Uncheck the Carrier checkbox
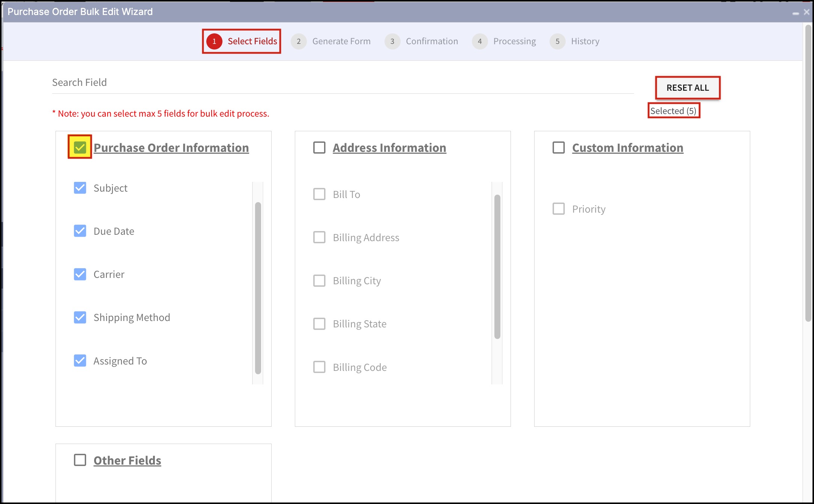814x504 pixels. [80, 274]
